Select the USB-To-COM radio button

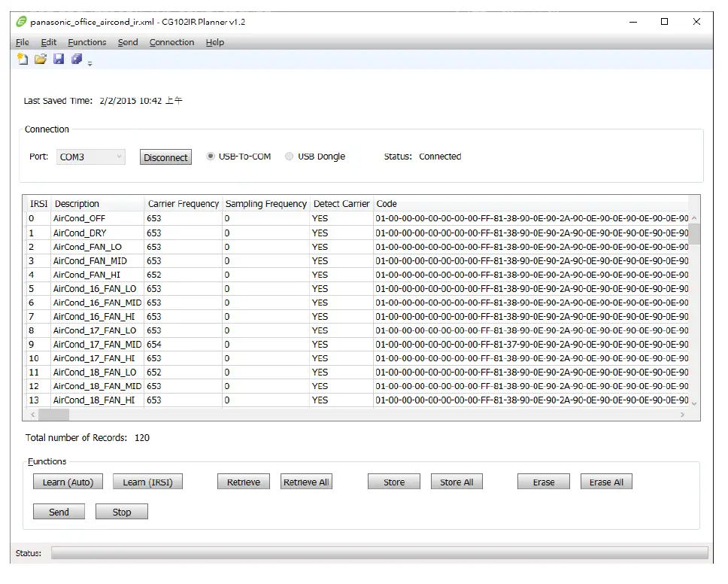211,157
